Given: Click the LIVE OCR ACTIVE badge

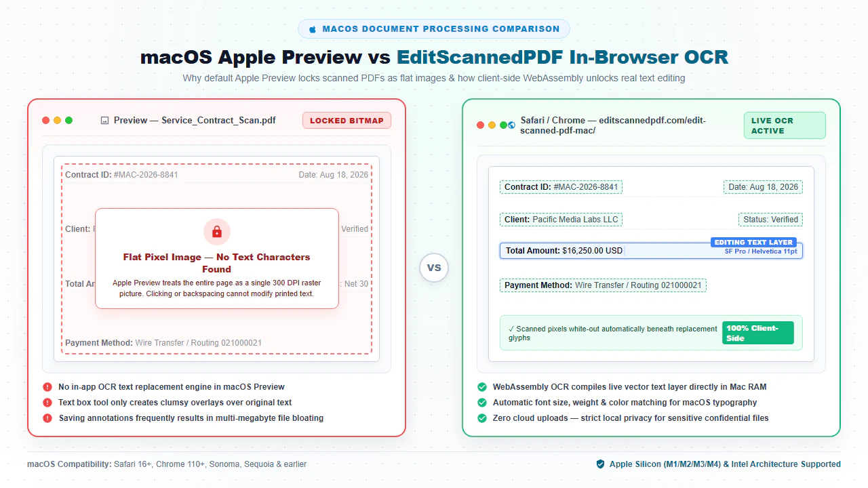Looking at the screenshot, I should click(785, 125).
